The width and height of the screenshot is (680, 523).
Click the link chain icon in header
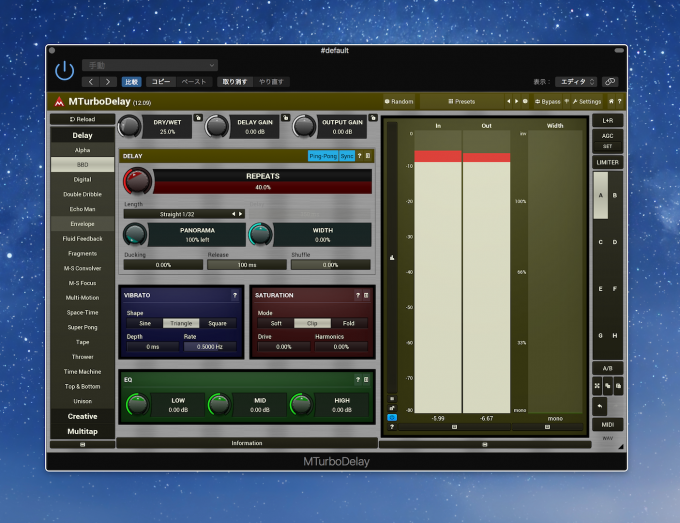click(610, 82)
